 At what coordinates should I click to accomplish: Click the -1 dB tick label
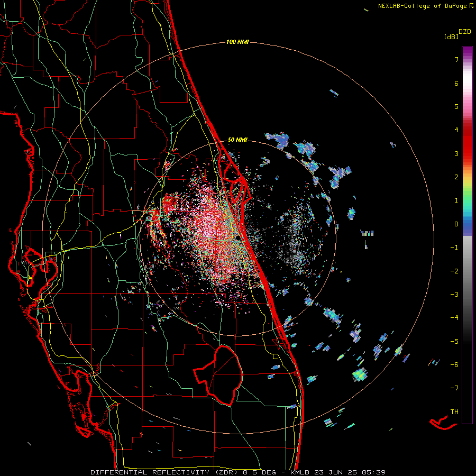tap(454, 248)
